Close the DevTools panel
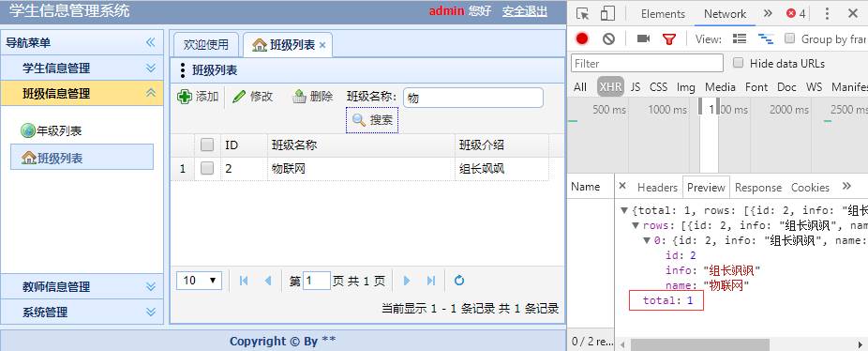The width and height of the screenshot is (868, 351). point(852,14)
